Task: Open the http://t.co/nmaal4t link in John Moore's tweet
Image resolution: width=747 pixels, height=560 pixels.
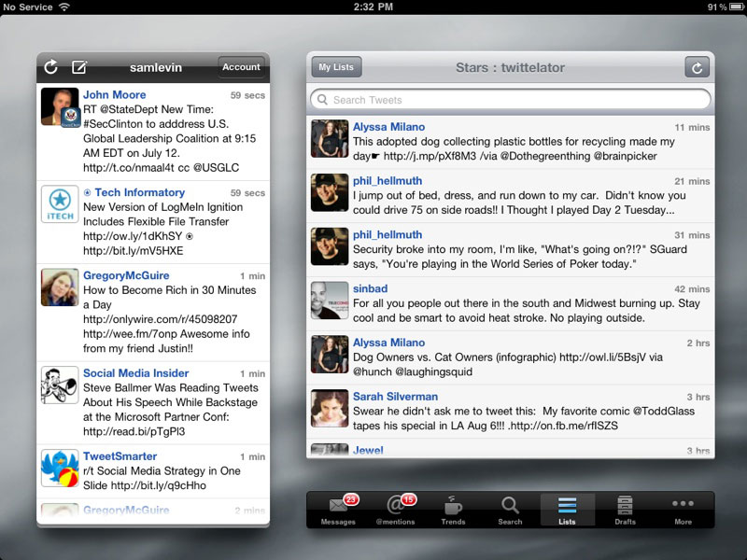Action: click(x=129, y=168)
